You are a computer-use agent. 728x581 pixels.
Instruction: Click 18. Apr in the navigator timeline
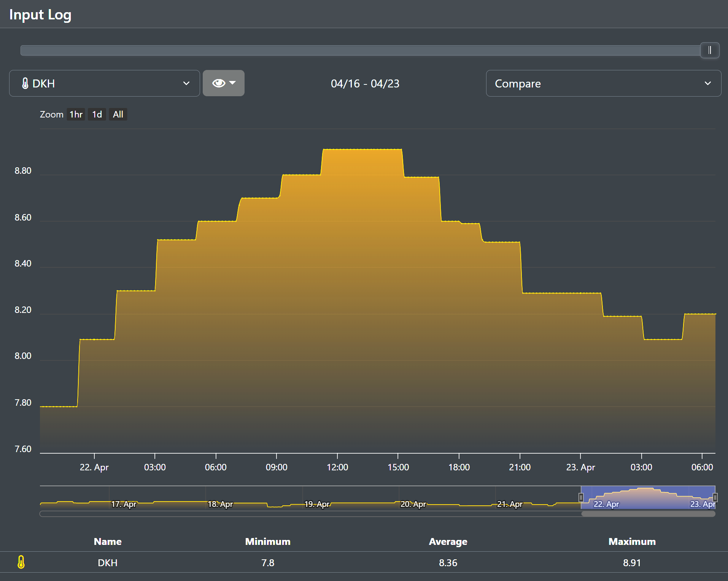click(220, 504)
